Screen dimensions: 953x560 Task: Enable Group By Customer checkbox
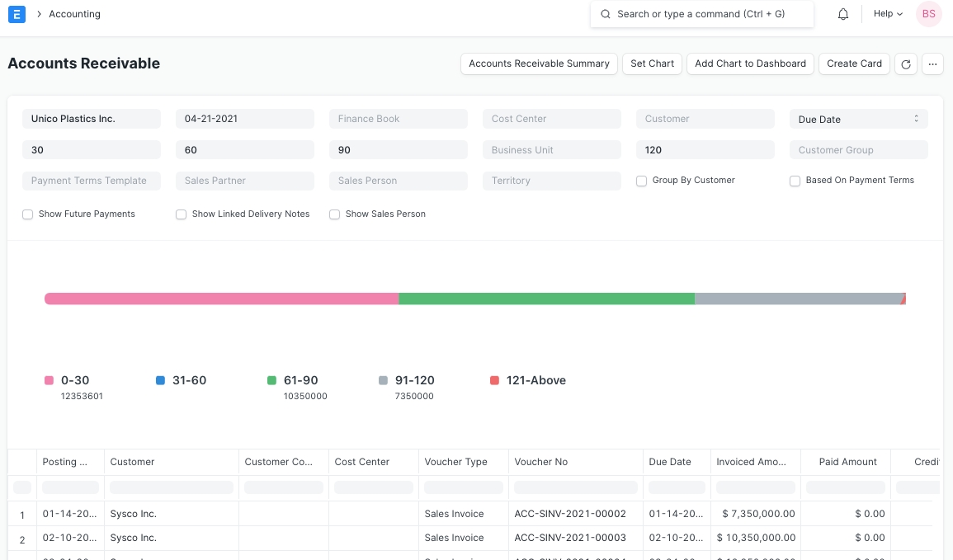tap(641, 181)
